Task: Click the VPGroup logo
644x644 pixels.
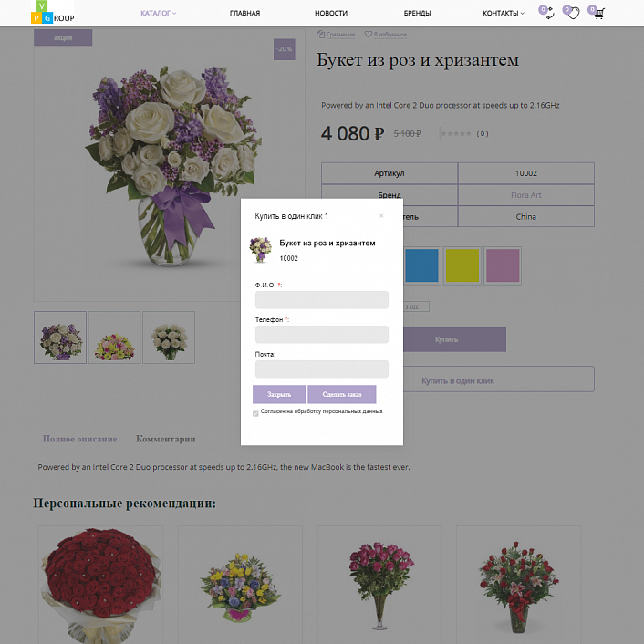Action: (53, 13)
